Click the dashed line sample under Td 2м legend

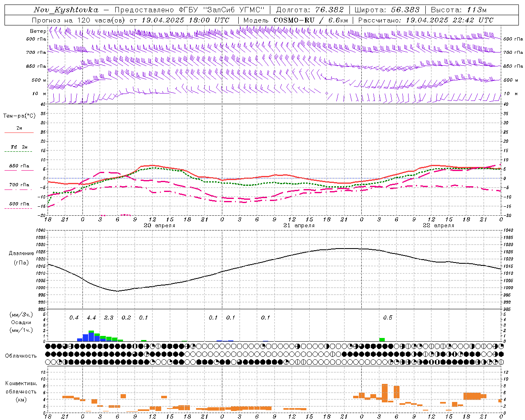click(x=18, y=152)
